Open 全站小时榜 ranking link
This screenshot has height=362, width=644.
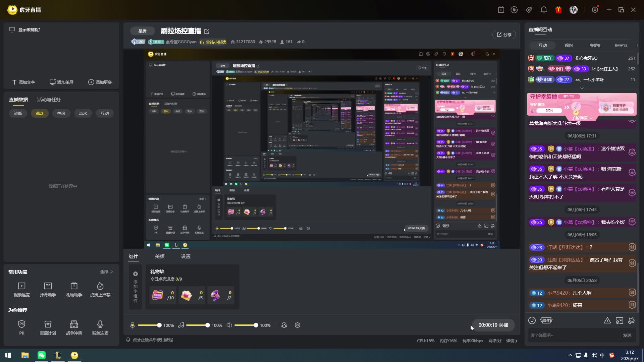click(213, 42)
